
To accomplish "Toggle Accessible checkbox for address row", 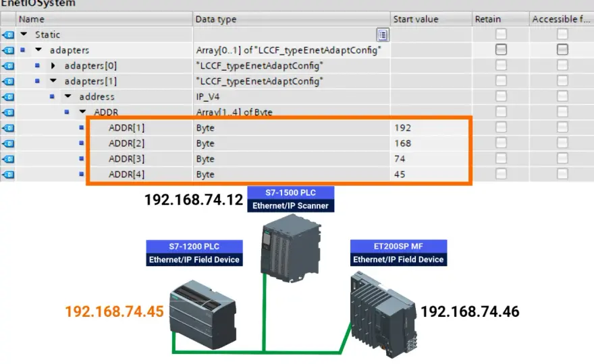I will 562,96.
